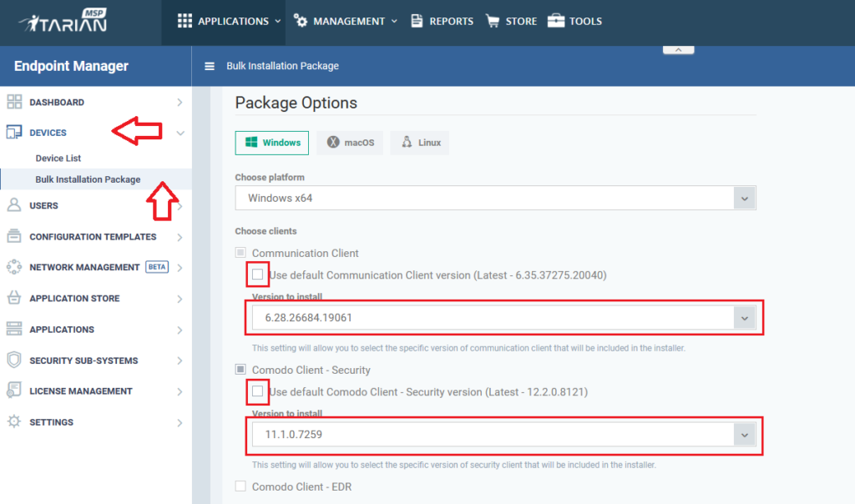Click the License Management icon
This screenshot has width=855, height=504.
tap(14, 391)
